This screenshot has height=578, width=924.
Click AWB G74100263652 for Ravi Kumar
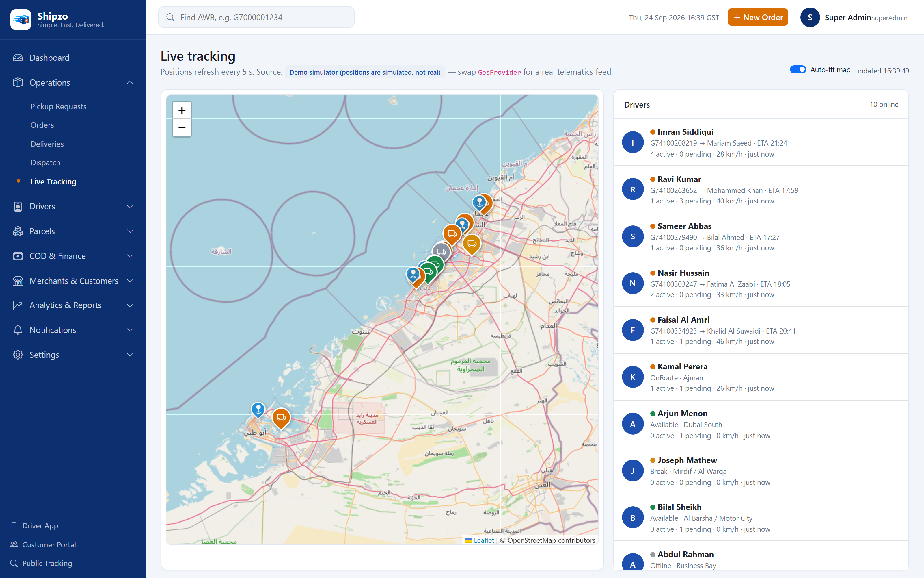[x=674, y=190]
